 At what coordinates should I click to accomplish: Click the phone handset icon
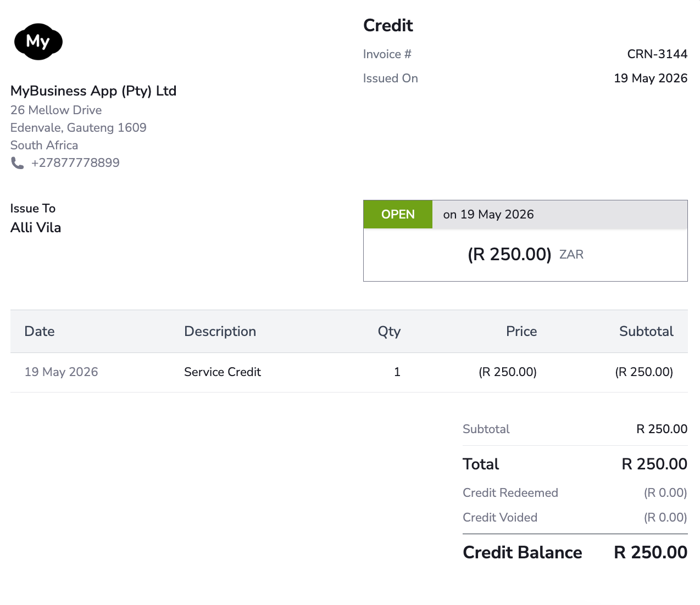pyautogui.click(x=18, y=163)
